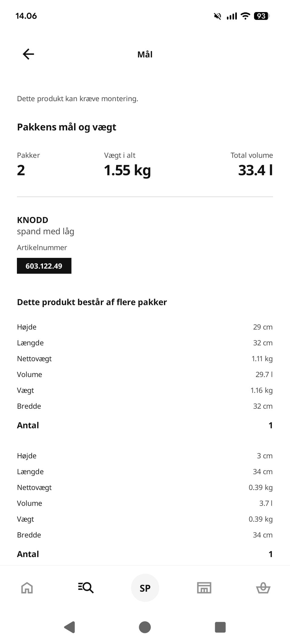This screenshot has height=644, width=290.
Task: Tap the 29.7 l volume value
Action: 264,374
